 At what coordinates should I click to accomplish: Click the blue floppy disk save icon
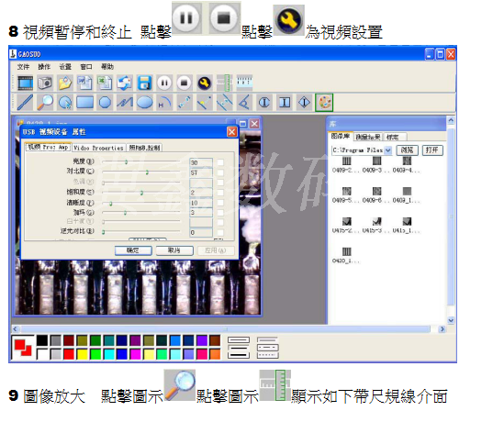[x=144, y=83]
